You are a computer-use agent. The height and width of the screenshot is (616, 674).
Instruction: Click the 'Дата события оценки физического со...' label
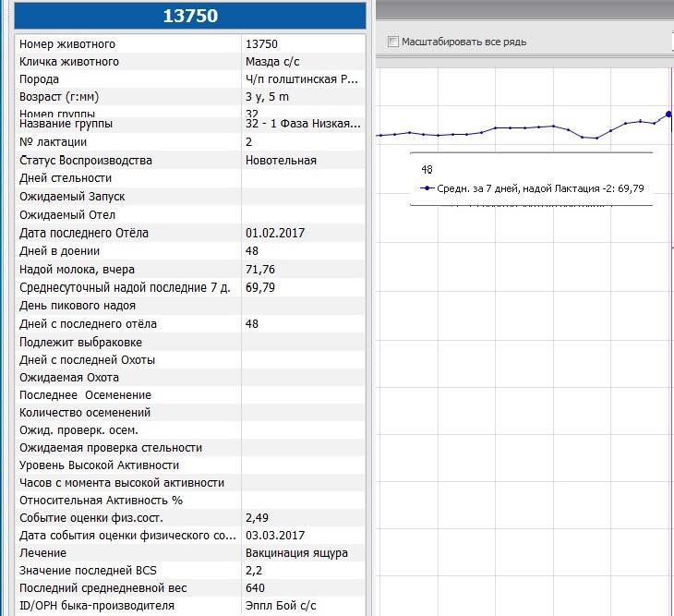click(x=127, y=536)
